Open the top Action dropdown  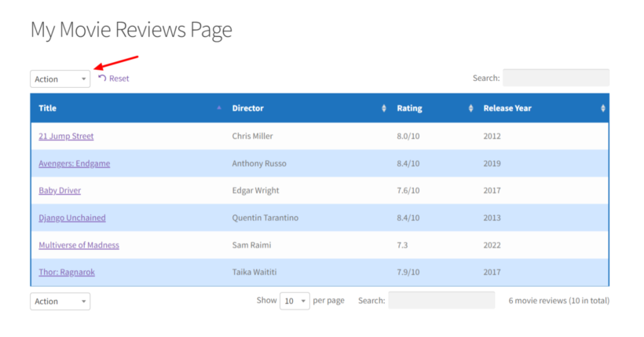pos(60,79)
